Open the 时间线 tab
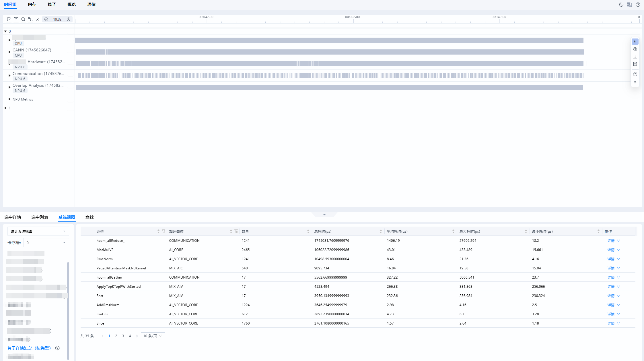The image size is (644, 361). [10, 4]
